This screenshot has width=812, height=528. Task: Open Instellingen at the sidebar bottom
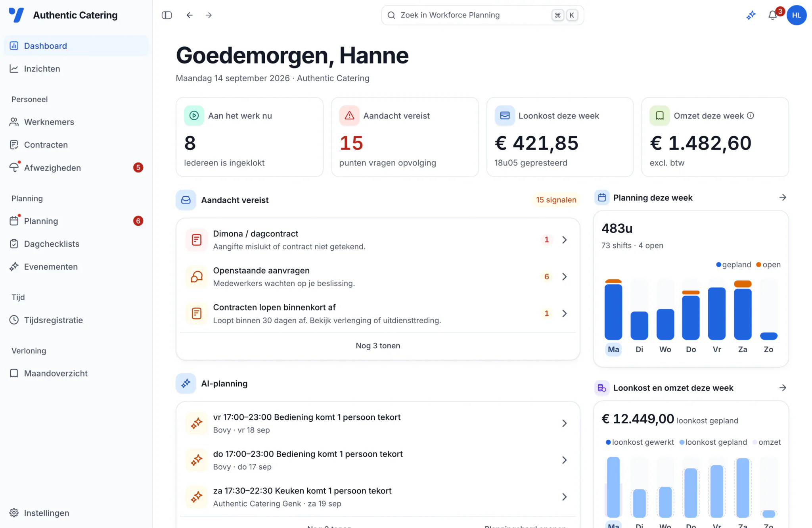tap(76, 513)
